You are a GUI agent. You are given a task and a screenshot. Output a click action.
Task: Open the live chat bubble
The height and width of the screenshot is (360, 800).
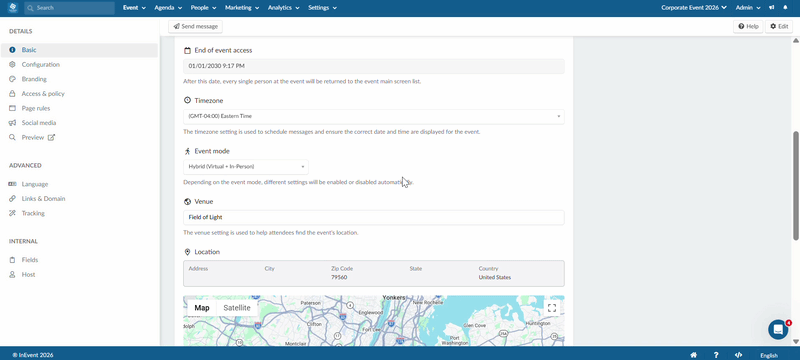click(x=778, y=329)
